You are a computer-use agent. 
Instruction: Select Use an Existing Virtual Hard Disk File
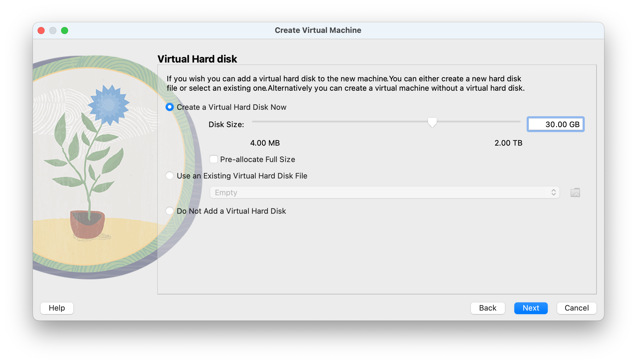coord(170,176)
